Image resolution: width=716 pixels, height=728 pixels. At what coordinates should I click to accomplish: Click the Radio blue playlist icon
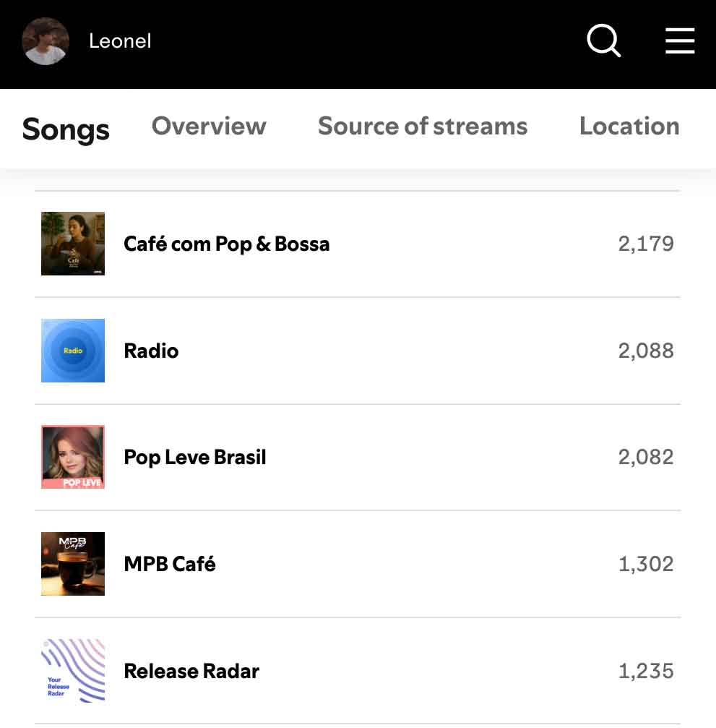click(73, 351)
